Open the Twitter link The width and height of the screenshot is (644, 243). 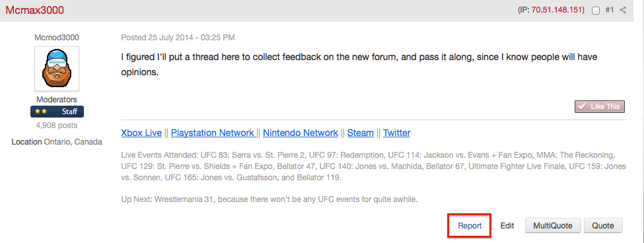click(x=396, y=133)
